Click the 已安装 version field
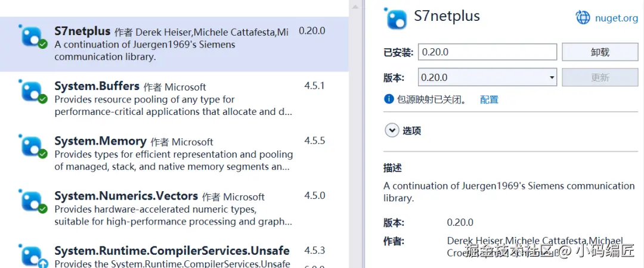Viewport: 644px width, 268px height. pos(487,52)
